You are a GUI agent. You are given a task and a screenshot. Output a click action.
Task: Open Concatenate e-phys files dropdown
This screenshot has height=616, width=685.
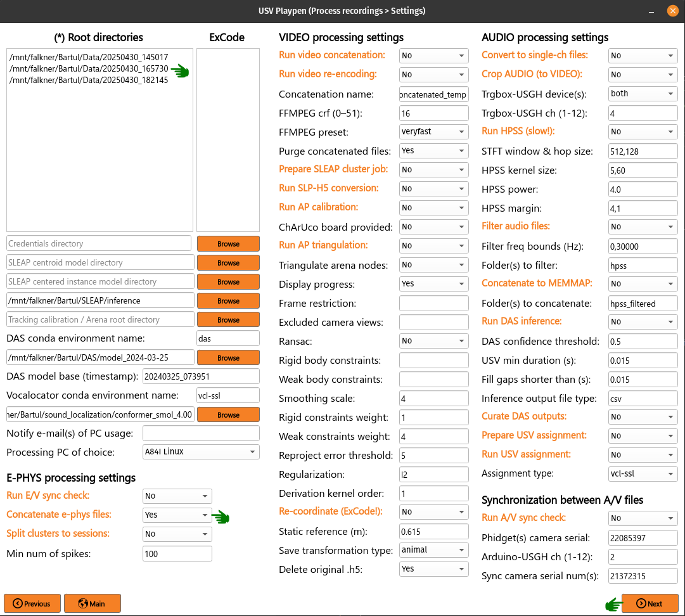pyautogui.click(x=177, y=515)
